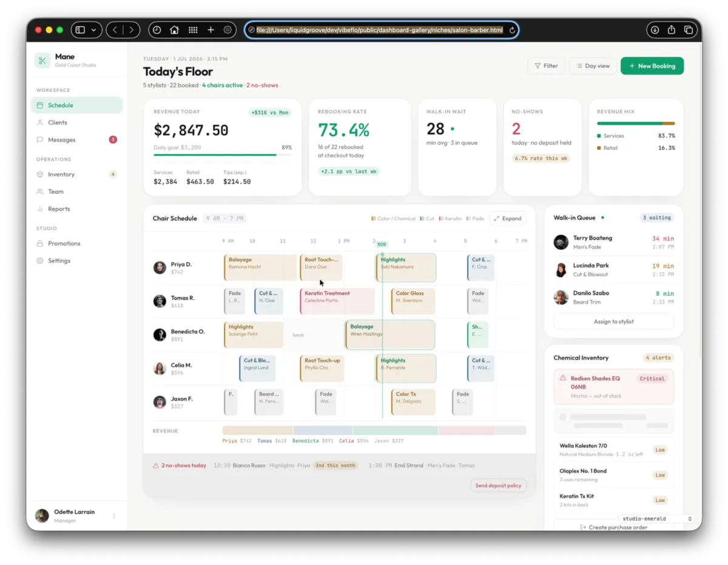The image size is (728, 565).
Task: Go forward in browser history
Action: coord(131,30)
